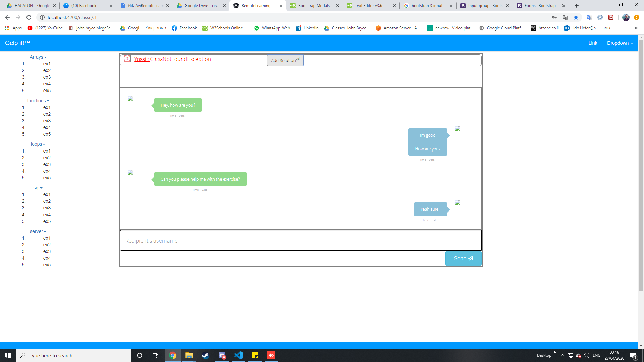Click the Steam taskbar icon

(x=205, y=355)
